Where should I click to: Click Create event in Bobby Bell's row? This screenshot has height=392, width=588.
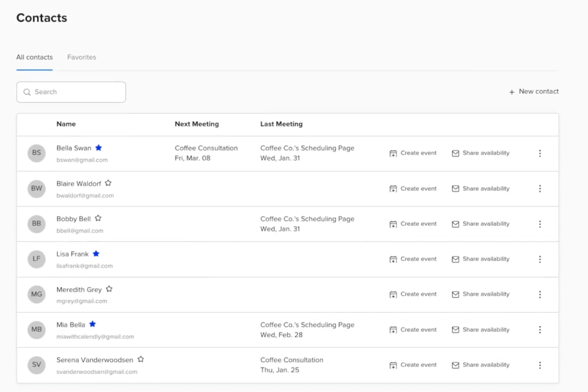point(413,224)
